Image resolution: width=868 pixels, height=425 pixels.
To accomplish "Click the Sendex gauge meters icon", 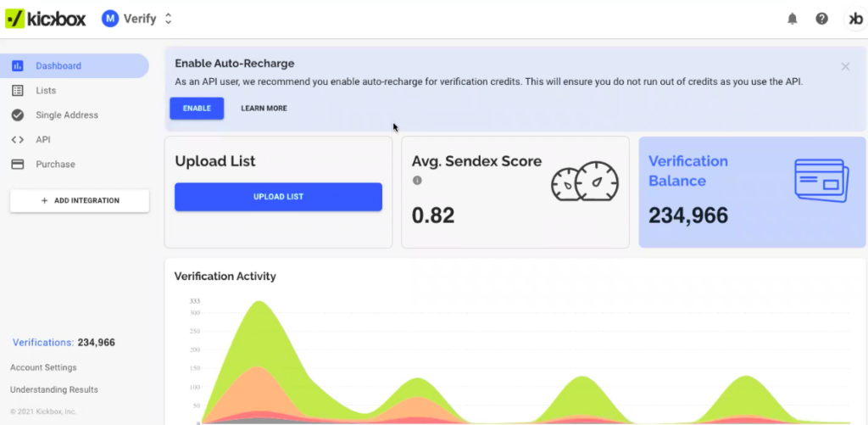I will [585, 182].
